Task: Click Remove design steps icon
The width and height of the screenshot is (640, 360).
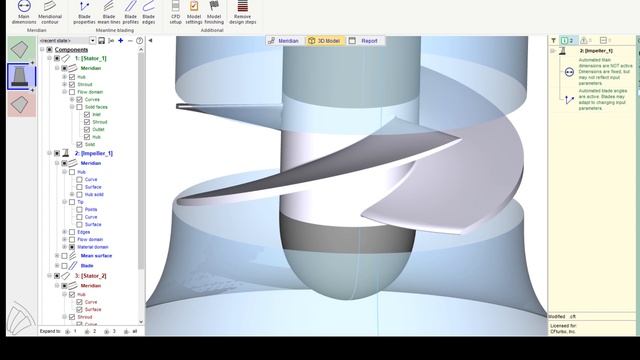Action: coord(242,12)
